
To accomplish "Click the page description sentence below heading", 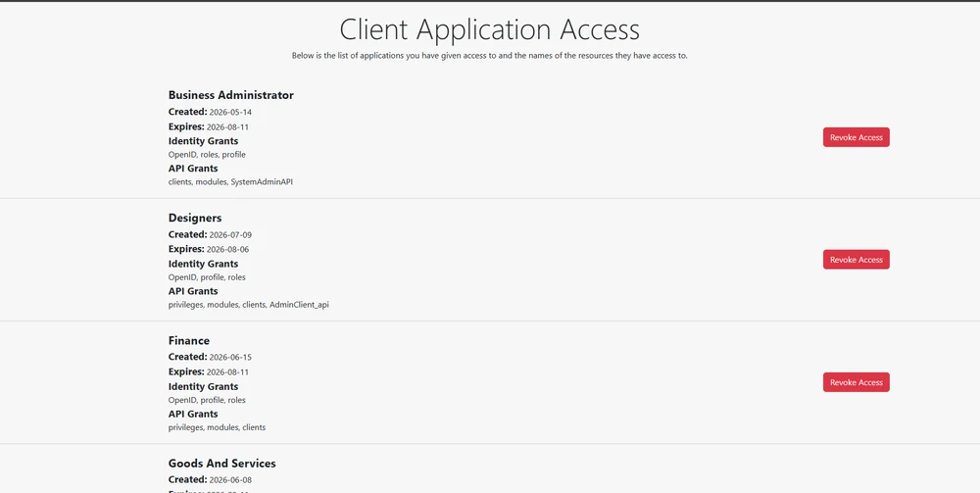I will point(489,56).
